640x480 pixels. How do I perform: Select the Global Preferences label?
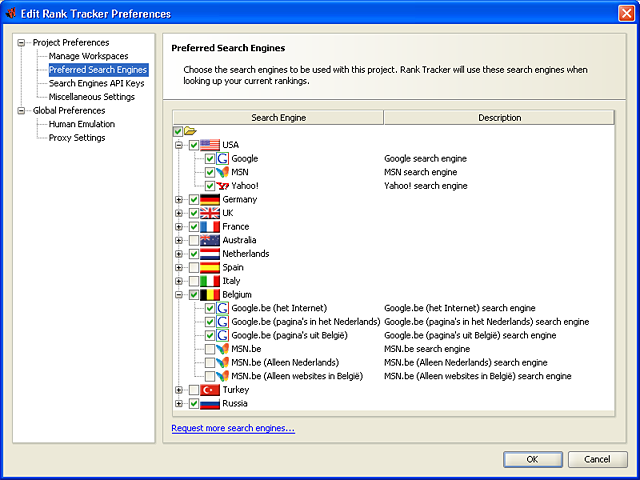tap(69, 111)
